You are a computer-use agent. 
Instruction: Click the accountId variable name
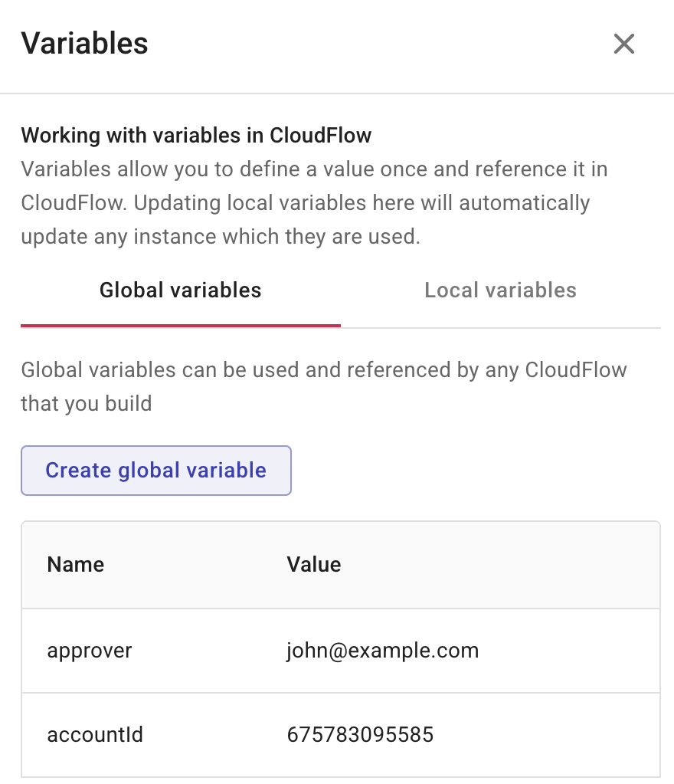[x=94, y=734]
